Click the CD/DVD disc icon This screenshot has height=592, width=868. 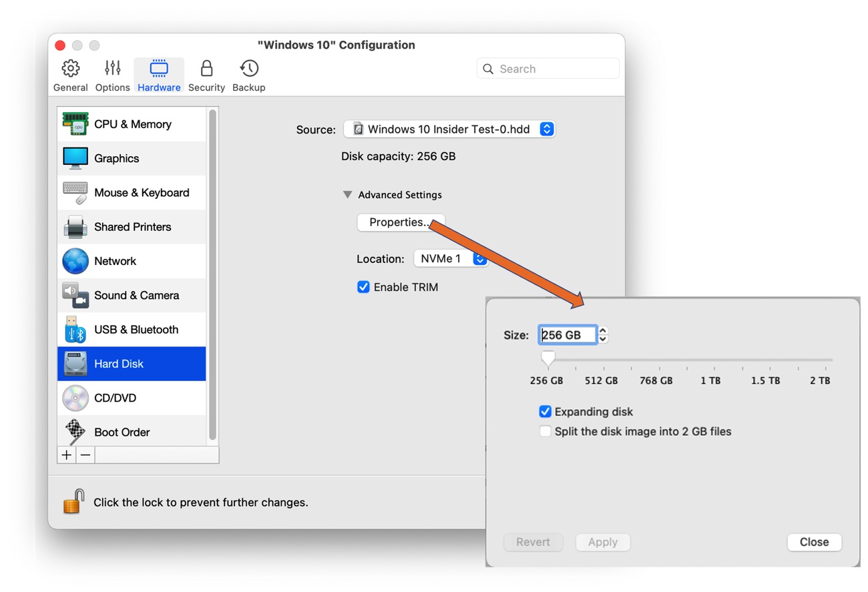(x=75, y=398)
